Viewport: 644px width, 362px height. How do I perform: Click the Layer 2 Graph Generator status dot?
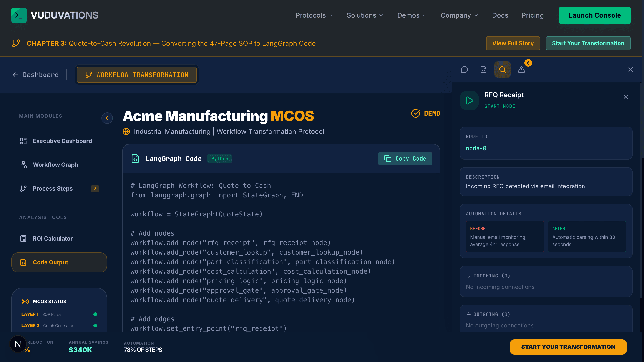[x=95, y=326]
